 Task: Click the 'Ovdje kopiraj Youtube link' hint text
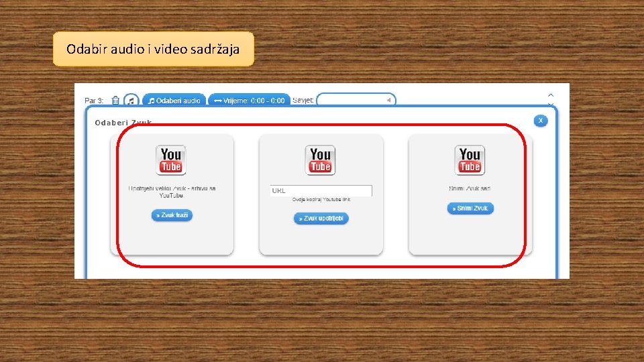[321, 200]
